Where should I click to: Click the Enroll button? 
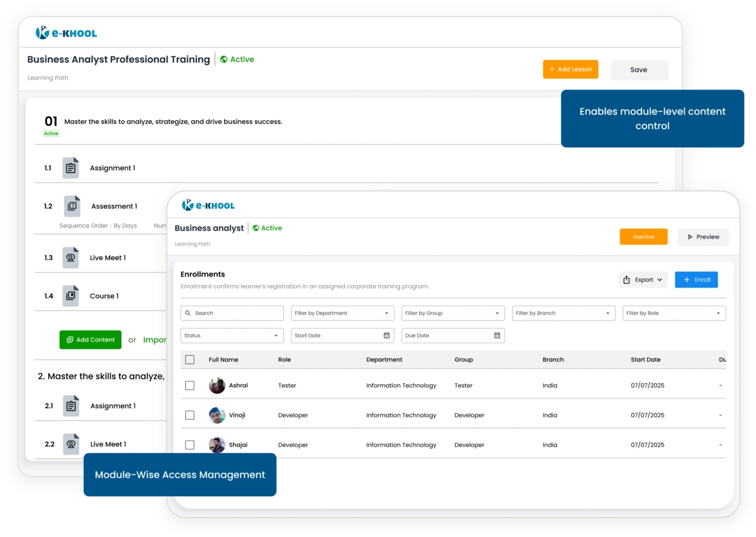coord(696,279)
